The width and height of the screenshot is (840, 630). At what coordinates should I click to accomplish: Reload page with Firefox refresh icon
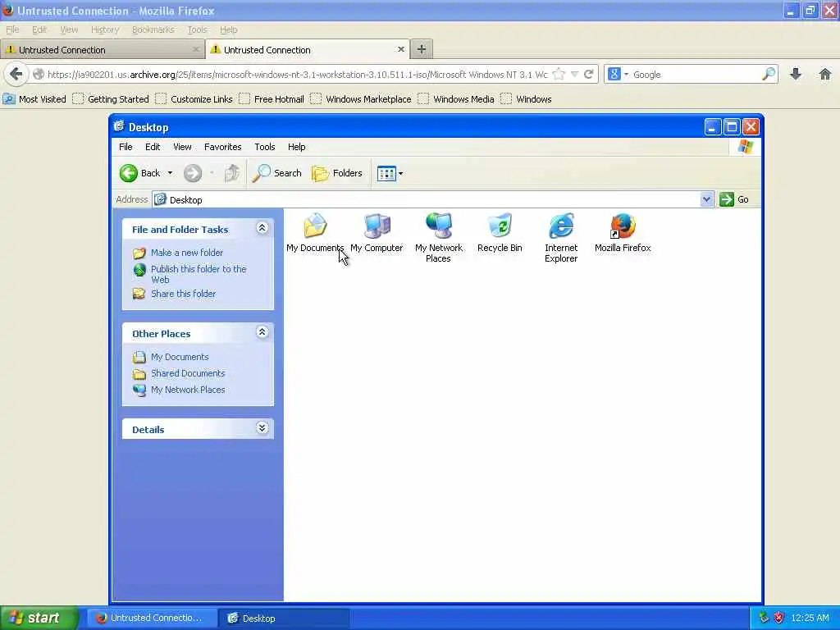(x=588, y=74)
